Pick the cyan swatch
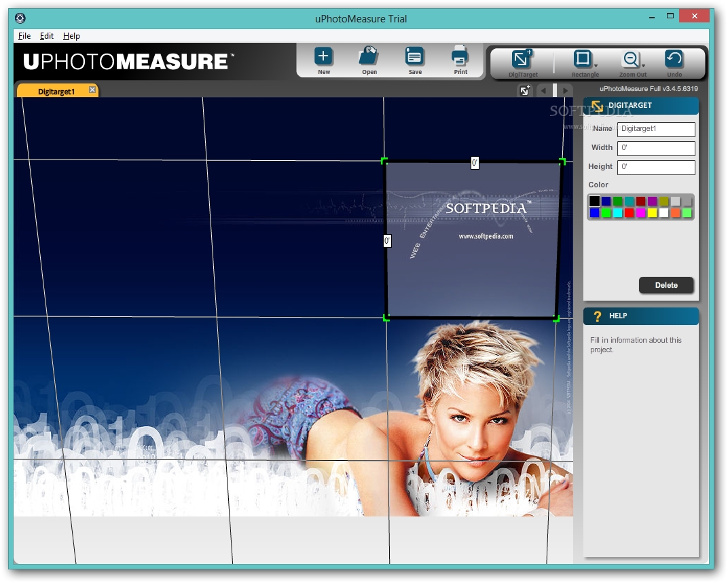The image size is (728, 583). pos(617,212)
